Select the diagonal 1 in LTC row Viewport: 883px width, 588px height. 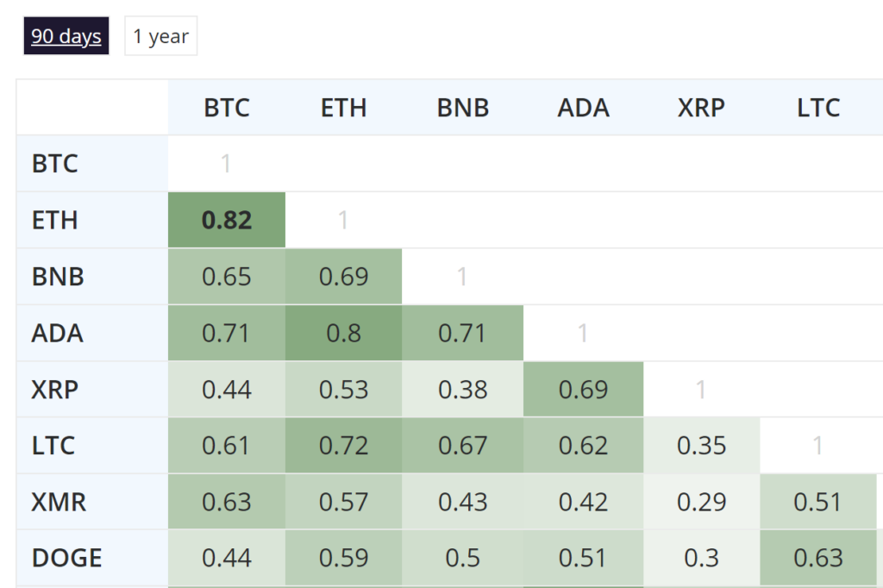(x=818, y=446)
